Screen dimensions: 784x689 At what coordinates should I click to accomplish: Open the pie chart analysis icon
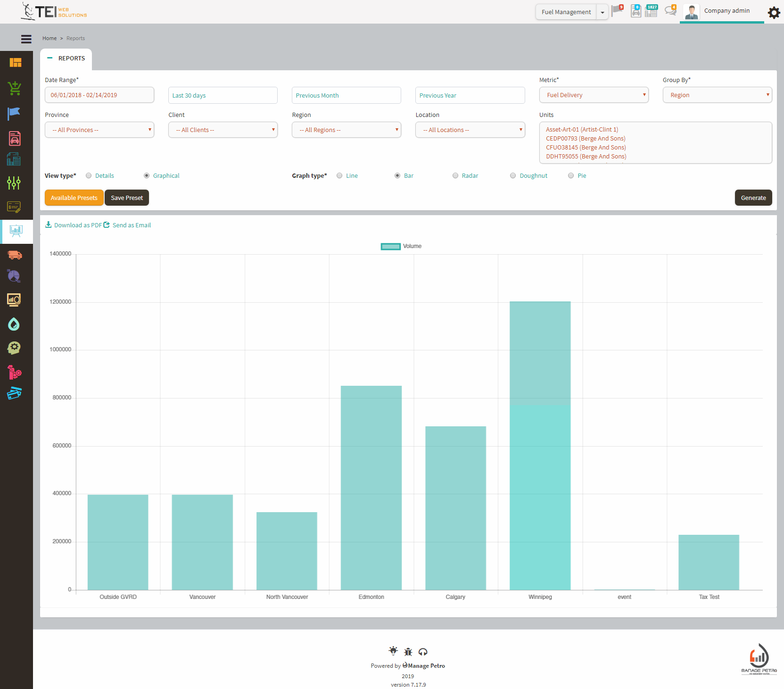(13, 276)
